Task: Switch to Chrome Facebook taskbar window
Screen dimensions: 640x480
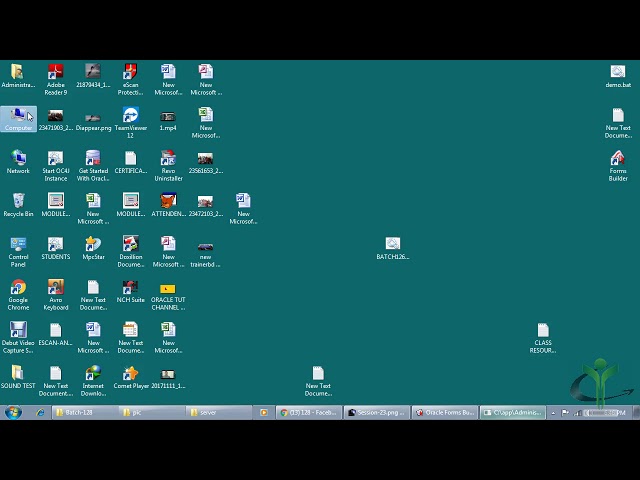Action: (309, 412)
